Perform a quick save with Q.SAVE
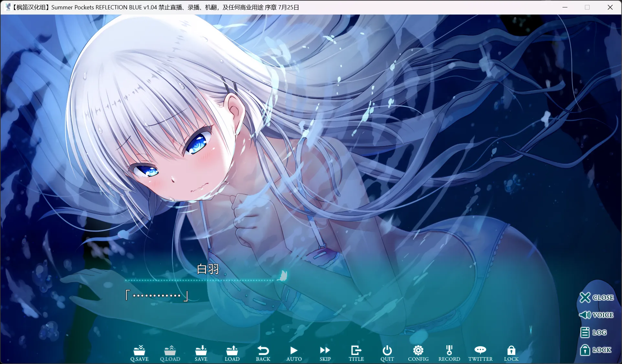The height and width of the screenshot is (364, 622). (139, 354)
